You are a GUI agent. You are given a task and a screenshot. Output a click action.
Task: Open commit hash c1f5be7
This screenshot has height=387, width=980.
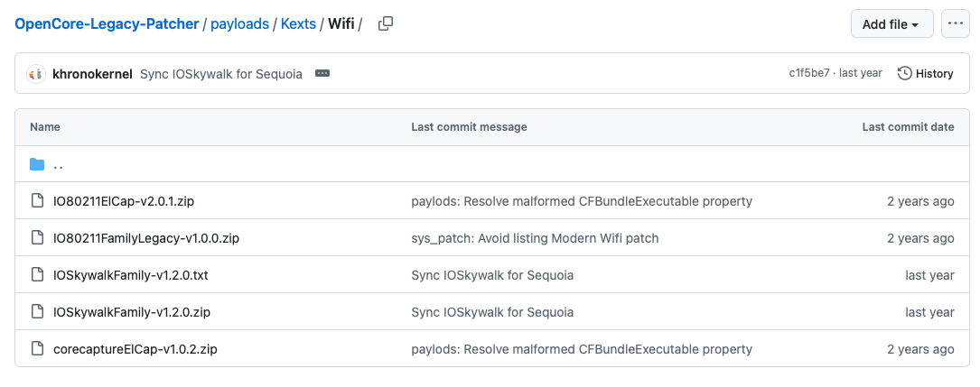point(809,74)
